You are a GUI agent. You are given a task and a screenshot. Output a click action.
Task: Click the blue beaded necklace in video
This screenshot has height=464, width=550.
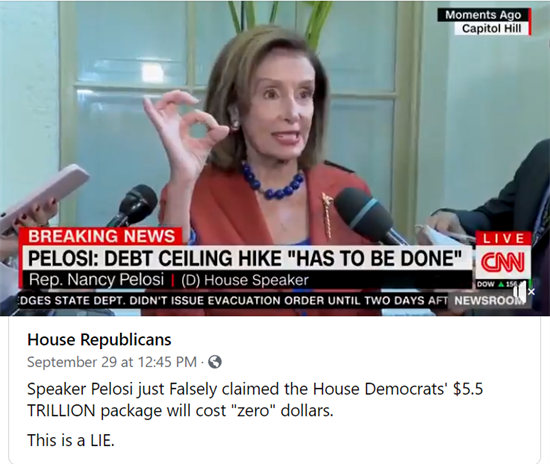[272, 181]
